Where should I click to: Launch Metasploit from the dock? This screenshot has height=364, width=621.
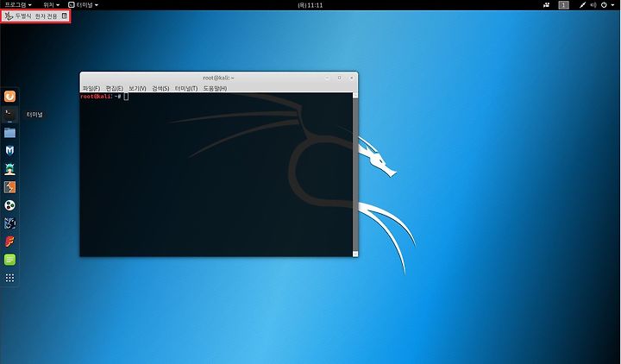click(x=9, y=150)
